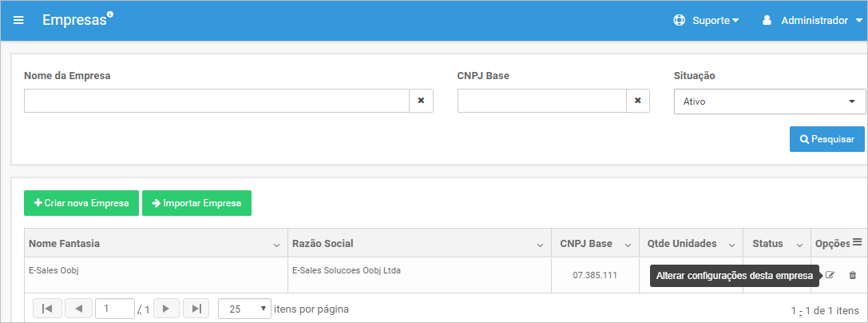Open the Situação dropdown
Screen dimensions: 868x323
click(x=770, y=102)
